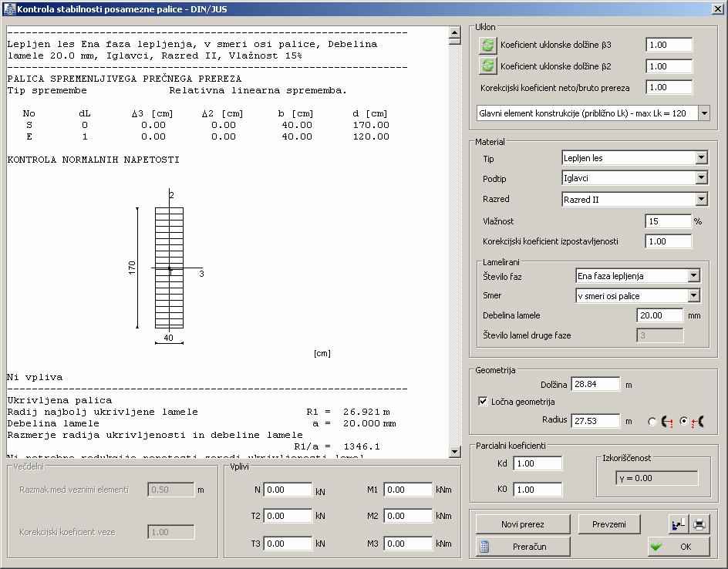Click the M2 moment input field
The width and height of the screenshot is (728, 569).
(408, 515)
